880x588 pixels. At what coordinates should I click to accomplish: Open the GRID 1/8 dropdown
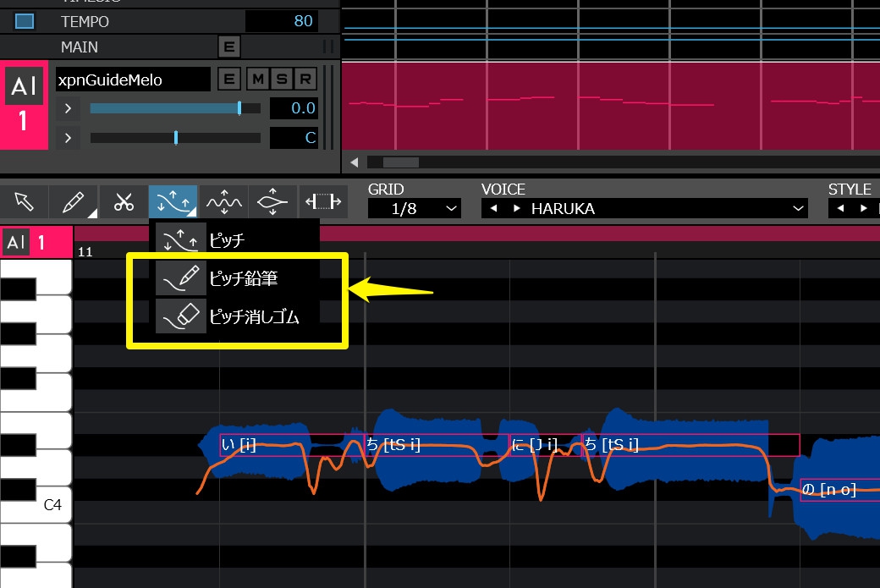pos(414,209)
